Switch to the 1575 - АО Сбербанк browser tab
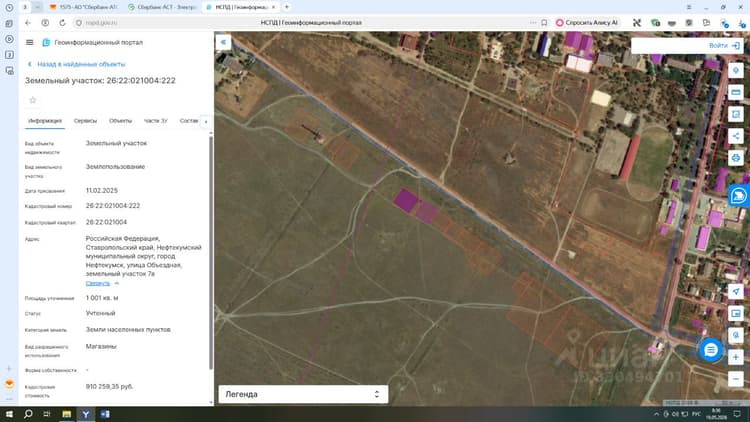The width and height of the screenshot is (750, 422). [x=84, y=7]
